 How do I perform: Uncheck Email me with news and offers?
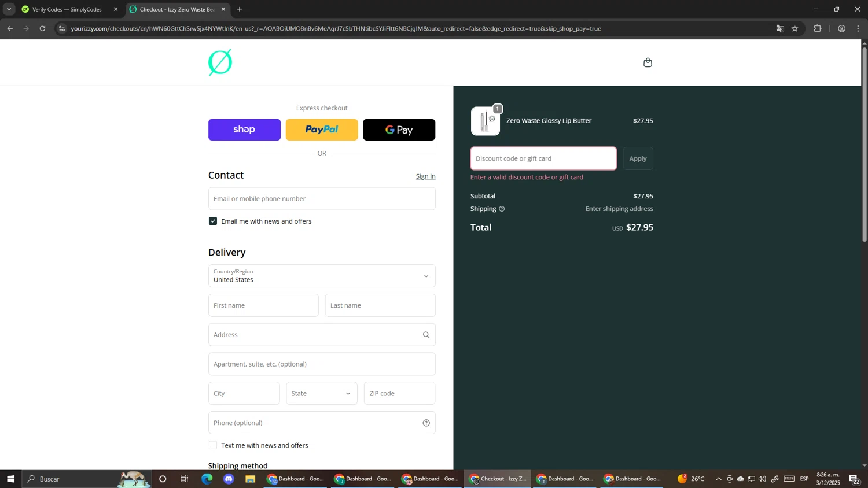click(x=213, y=221)
